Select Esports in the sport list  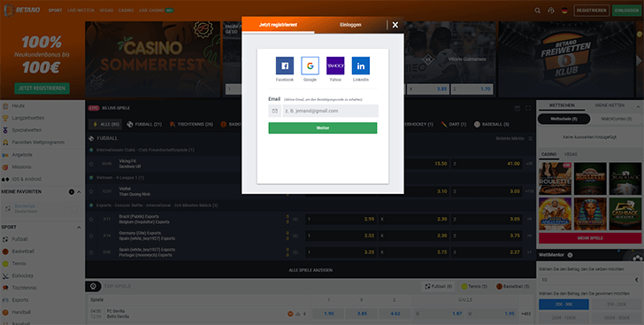tap(20, 300)
